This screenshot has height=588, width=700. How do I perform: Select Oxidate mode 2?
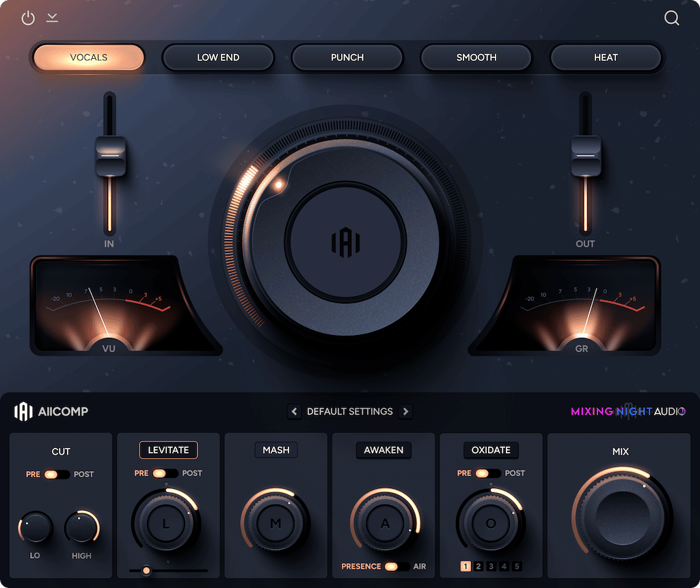click(x=478, y=567)
